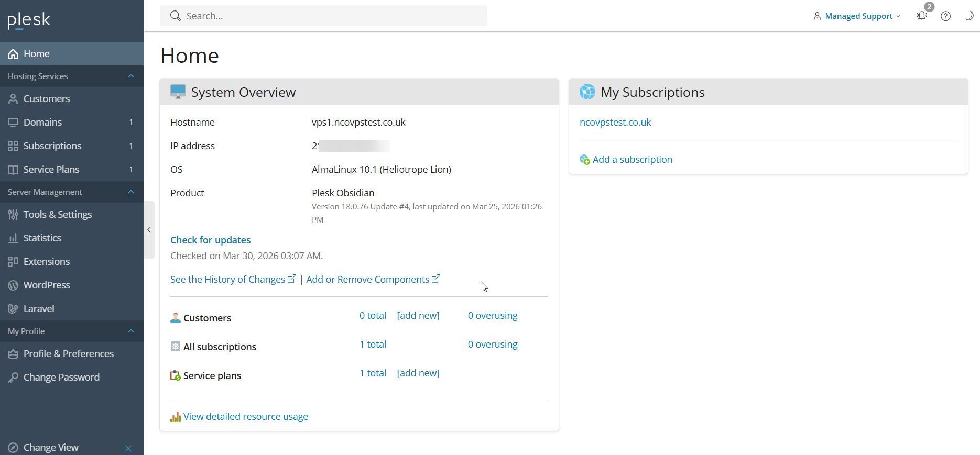This screenshot has width=980, height=455.
Task: Click the Plesk logo
Action: click(29, 20)
